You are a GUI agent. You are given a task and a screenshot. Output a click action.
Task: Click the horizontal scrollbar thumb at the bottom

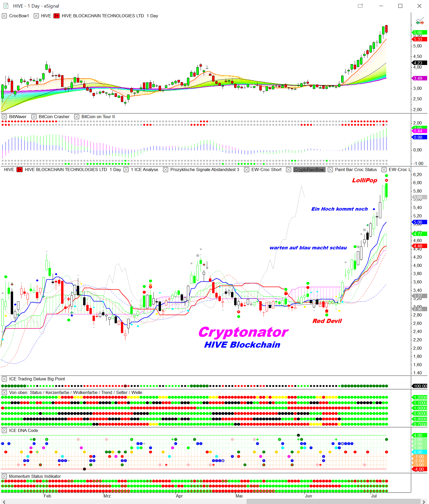(x=333, y=501)
